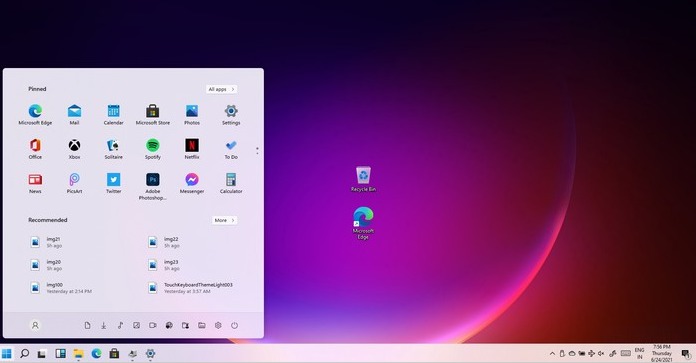Launch the Office app
This screenshot has height=363, width=696.
pyautogui.click(x=35, y=149)
